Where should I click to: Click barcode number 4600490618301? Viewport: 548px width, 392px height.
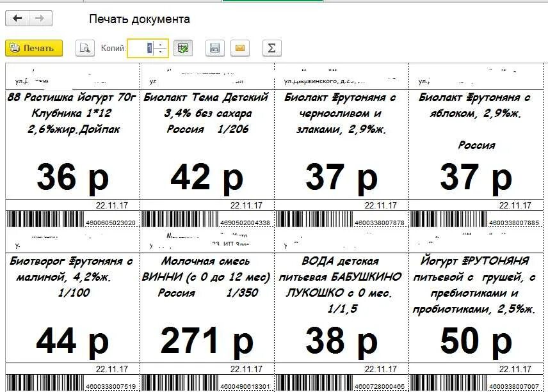245,387
